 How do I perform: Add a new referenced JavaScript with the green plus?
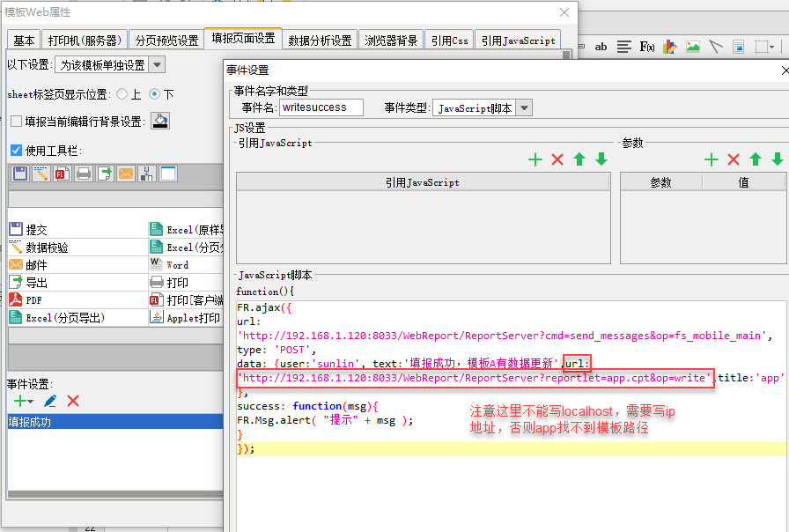pos(535,159)
